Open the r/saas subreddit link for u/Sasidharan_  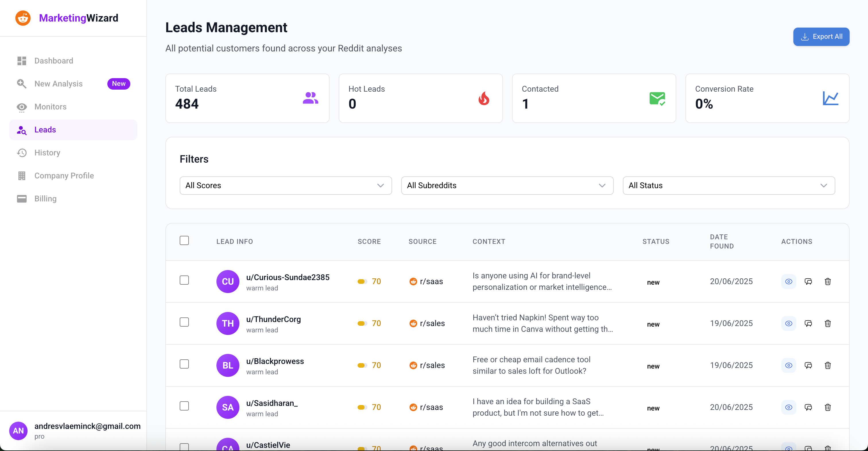pyautogui.click(x=426, y=407)
